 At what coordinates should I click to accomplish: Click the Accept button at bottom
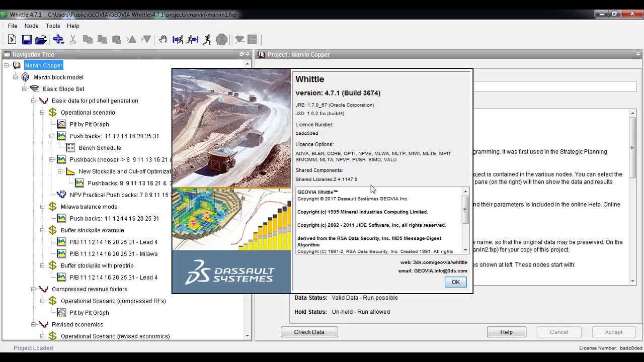(x=614, y=332)
